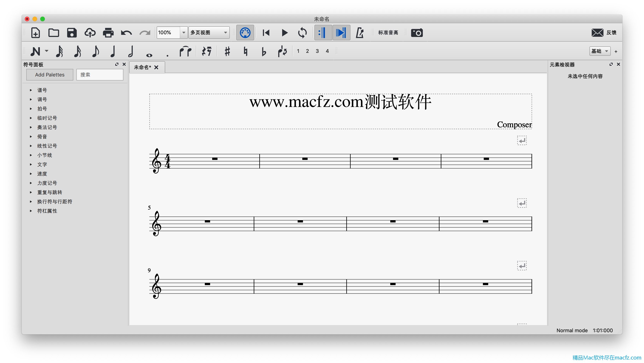Open the 多页视图 view mode dropdown
The width and height of the screenshot is (644, 363).
point(209,33)
